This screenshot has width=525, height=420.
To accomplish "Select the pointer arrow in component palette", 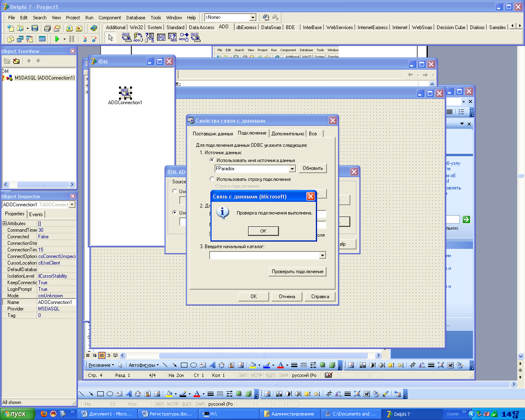I will click(x=110, y=38).
